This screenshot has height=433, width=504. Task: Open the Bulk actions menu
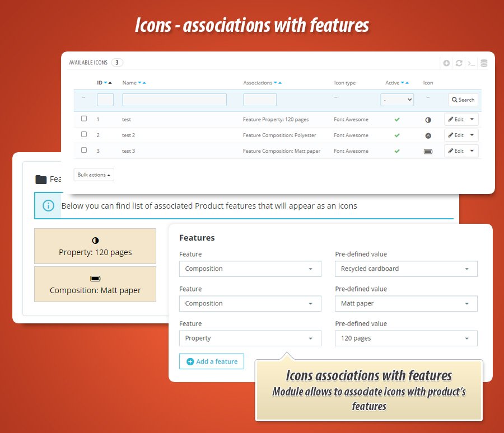(94, 175)
